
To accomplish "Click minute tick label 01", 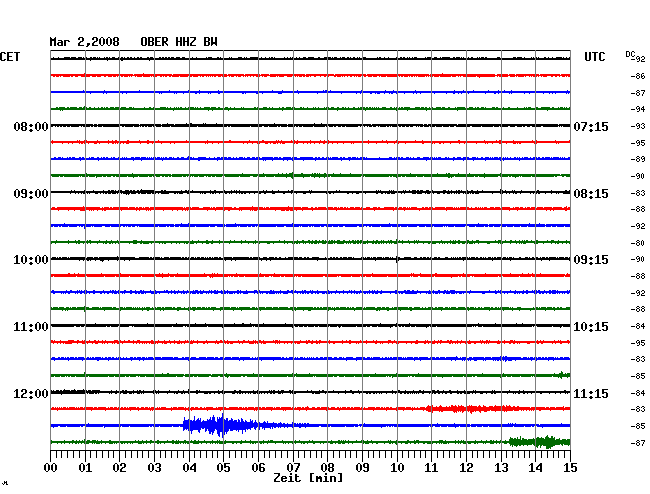I will click(85, 468).
